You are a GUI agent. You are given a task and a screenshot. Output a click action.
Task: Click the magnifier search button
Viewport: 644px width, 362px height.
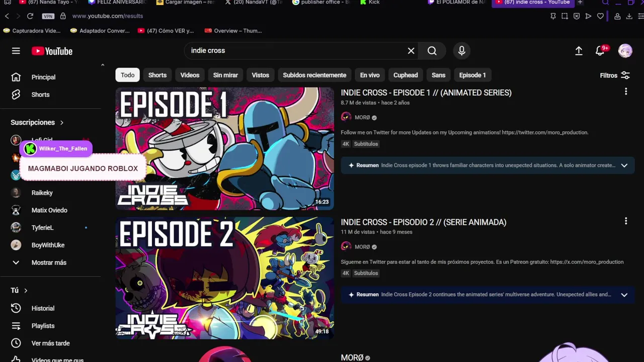pyautogui.click(x=432, y=51)
